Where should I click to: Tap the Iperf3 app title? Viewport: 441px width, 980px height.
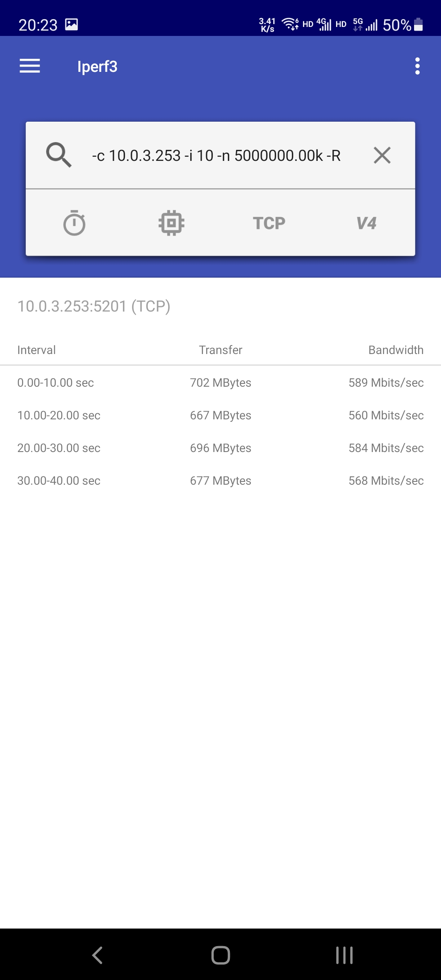pyautogui.click(x=97, y=67)
